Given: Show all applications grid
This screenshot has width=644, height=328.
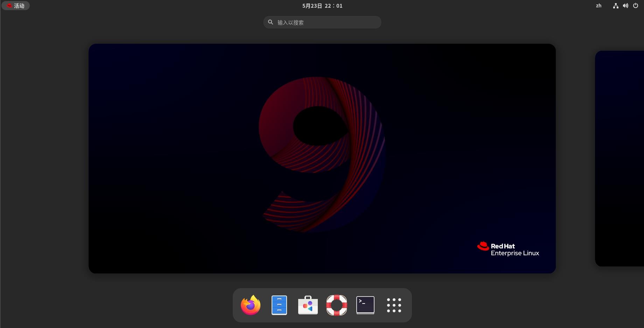Looking at the screenshot, I should (394, 305).
